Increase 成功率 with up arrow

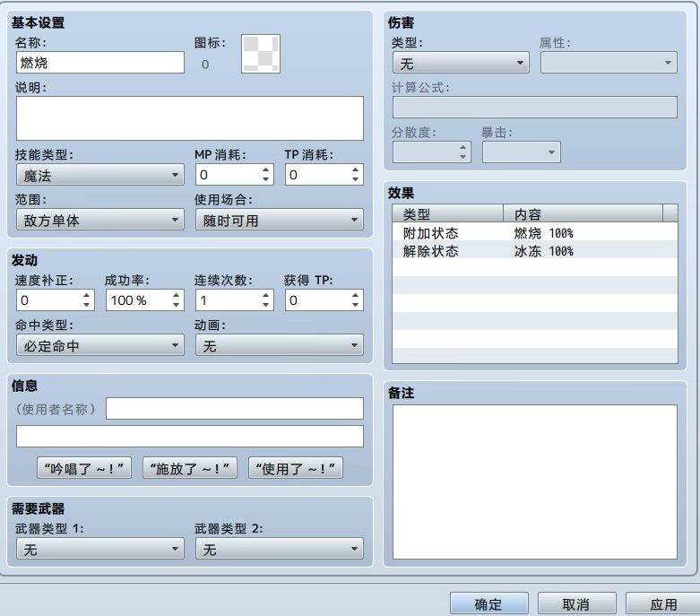pos(177,295)
